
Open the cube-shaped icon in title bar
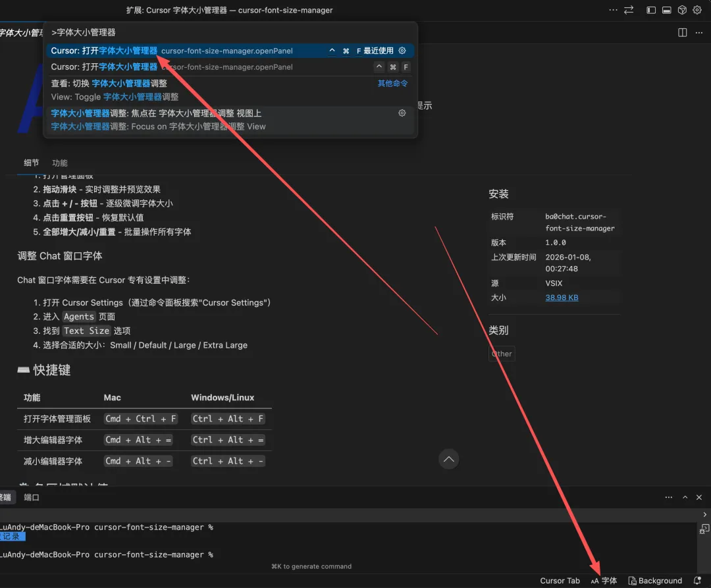tap(682, 10)
